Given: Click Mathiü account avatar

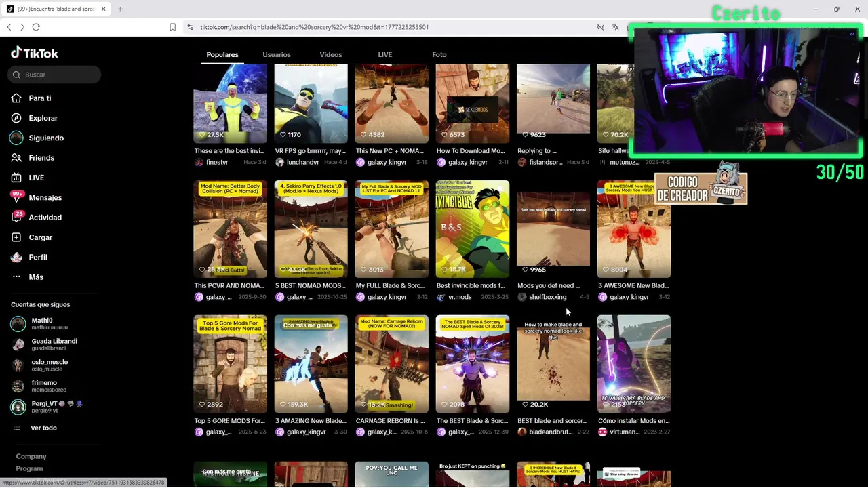Looking at the screenshot, I should pyautogui.click(x=18, y=324).
